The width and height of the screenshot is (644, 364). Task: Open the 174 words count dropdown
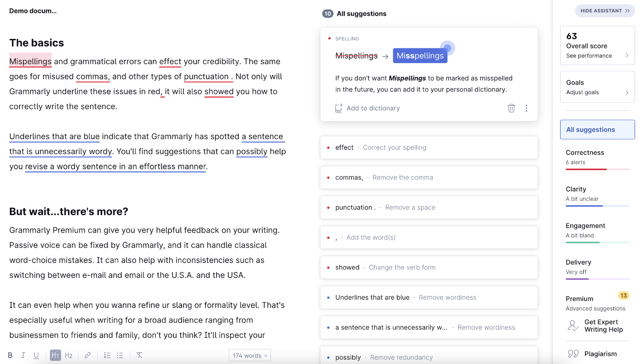[250, 356]
